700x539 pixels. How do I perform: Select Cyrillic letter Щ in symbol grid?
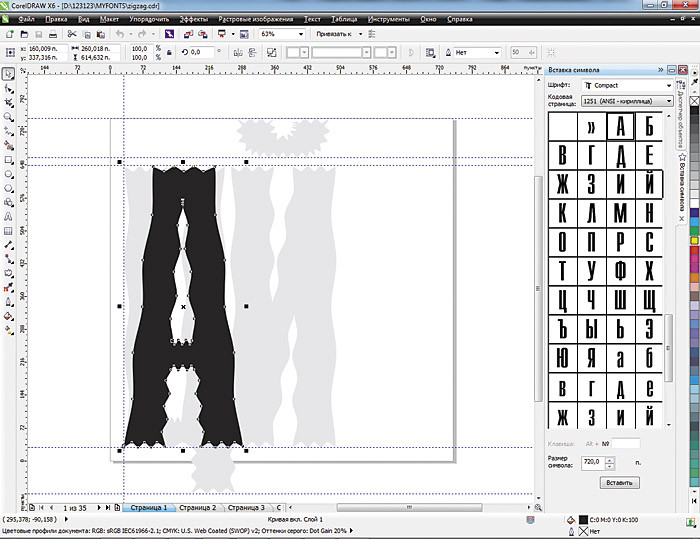point(649,300)
